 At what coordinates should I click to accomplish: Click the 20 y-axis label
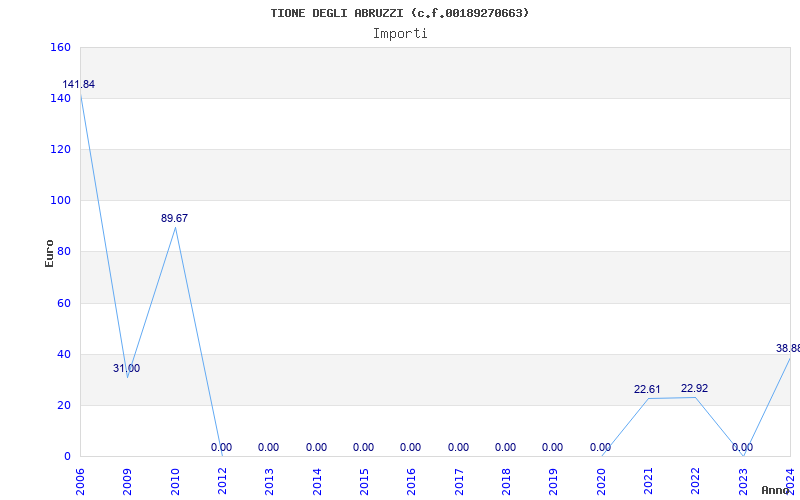[64, 406]
